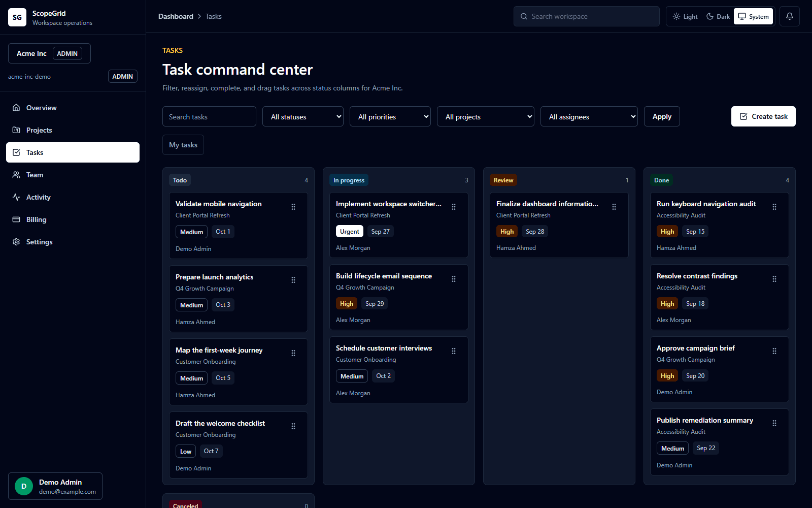Image resolution: width=812 pixels, height=508 pixels.
Task: Go to Overview in sidebar
Action: click(73, 108)
